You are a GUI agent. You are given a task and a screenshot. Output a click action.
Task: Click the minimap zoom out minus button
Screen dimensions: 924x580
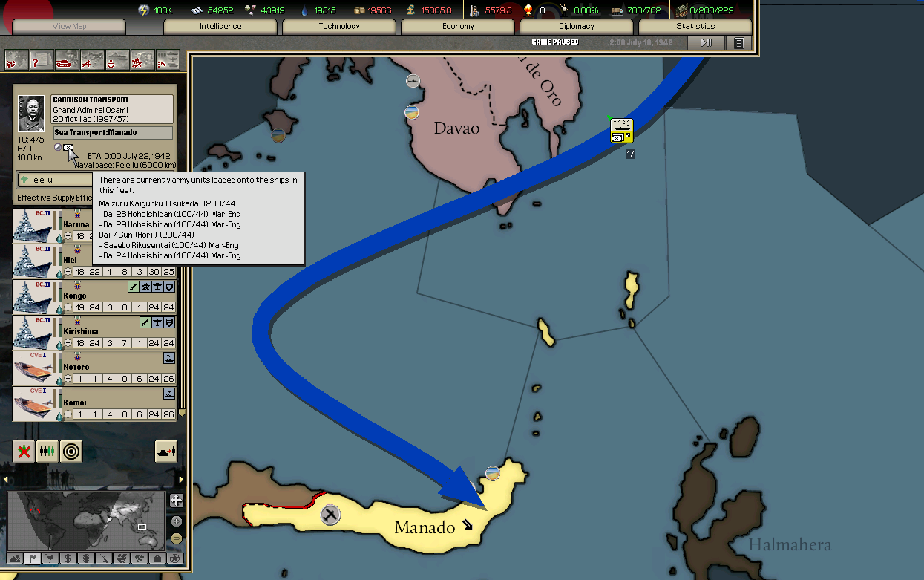coord(176,538)
